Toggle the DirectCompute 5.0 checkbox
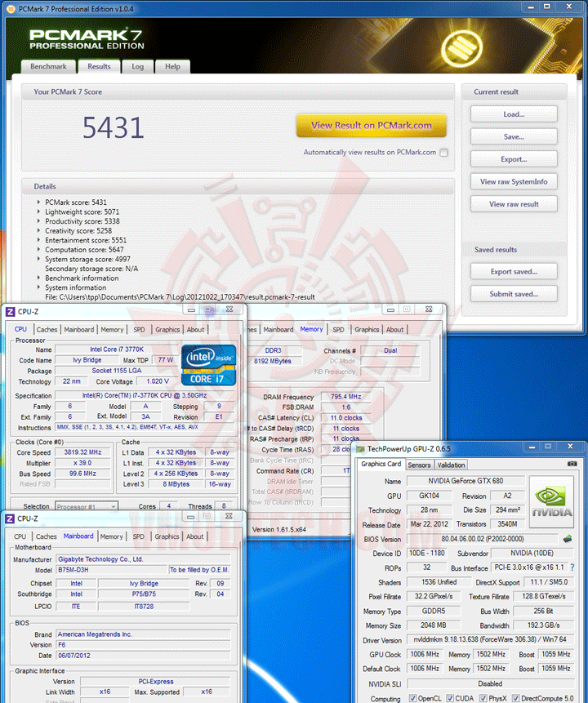This screenshot has width=588, height=703. click(x=516, y=698)
